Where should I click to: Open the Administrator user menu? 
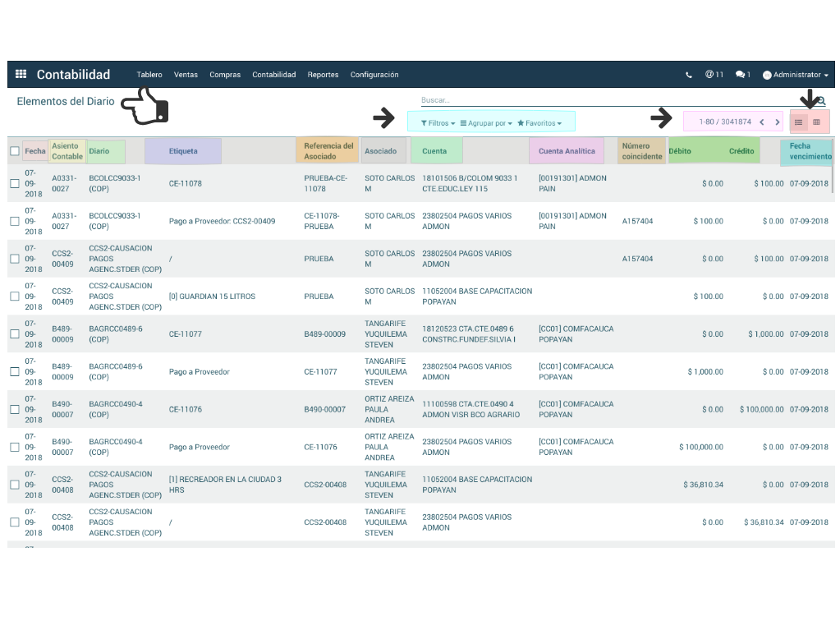tap(795, 75)
